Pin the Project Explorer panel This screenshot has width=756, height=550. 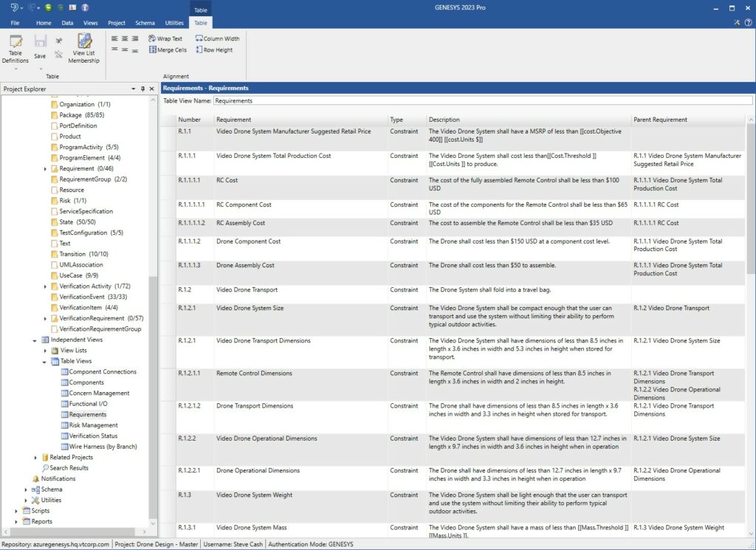click(x=142, y=89)
